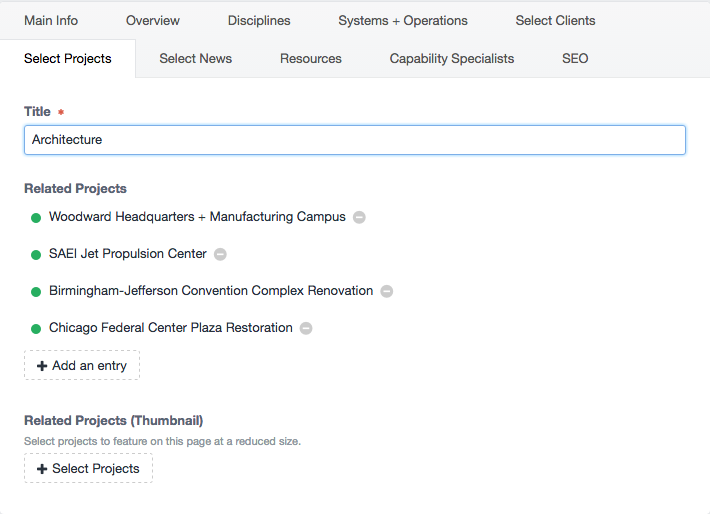
Task: Open the Disciplines tab
Action: [x=259, y=20]
